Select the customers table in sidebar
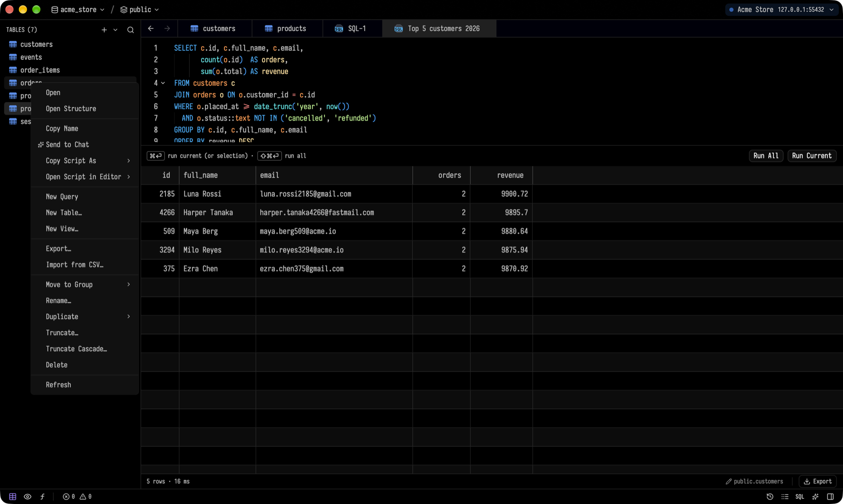 (70, 44)
